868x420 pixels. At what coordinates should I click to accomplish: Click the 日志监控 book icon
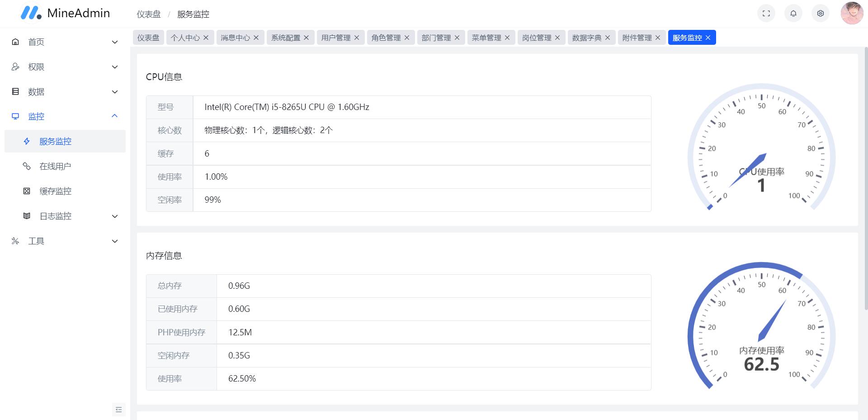point(27,216)
